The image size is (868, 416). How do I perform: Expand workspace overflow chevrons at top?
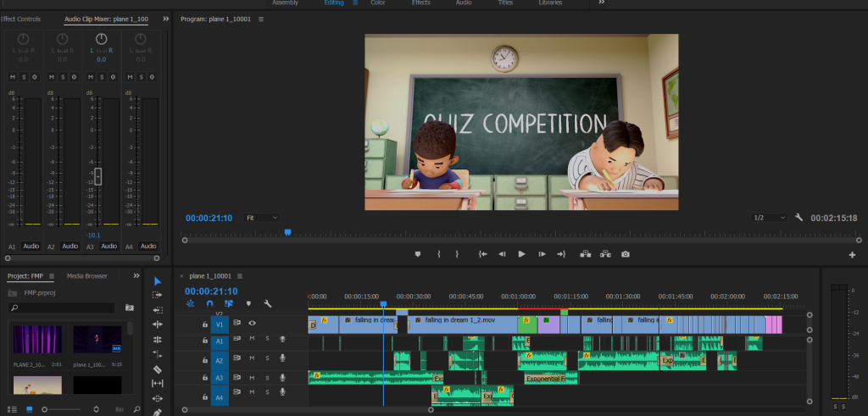tap(601, 3)
